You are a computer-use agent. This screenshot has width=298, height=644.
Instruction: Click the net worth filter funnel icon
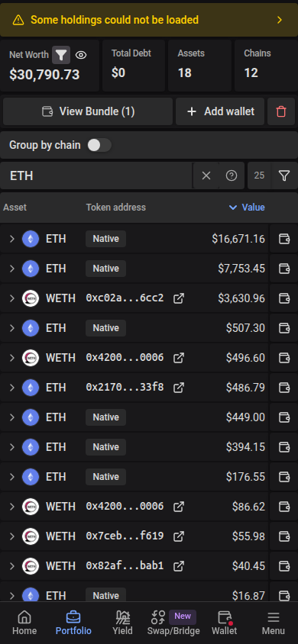[x=61, y=55]
